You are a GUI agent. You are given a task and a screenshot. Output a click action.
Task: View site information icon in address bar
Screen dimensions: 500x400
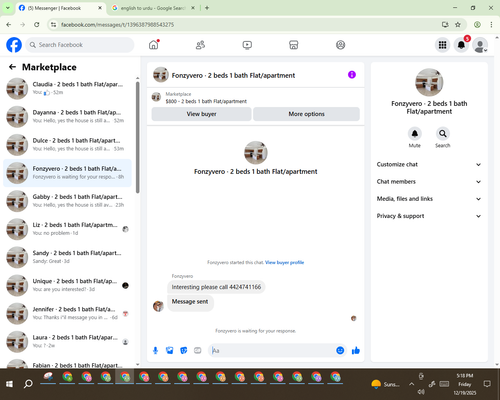coord(53,24)
